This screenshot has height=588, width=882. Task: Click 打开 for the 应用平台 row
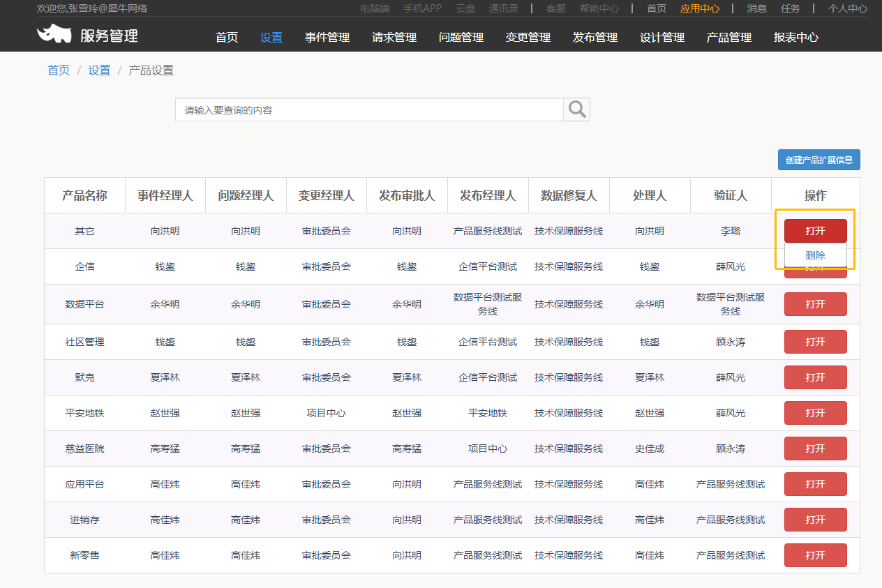click(x=816, y=484)
